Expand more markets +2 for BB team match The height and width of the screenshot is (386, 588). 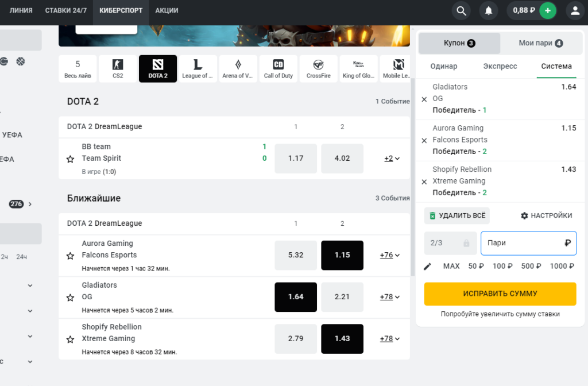click(x=392, y=159)
